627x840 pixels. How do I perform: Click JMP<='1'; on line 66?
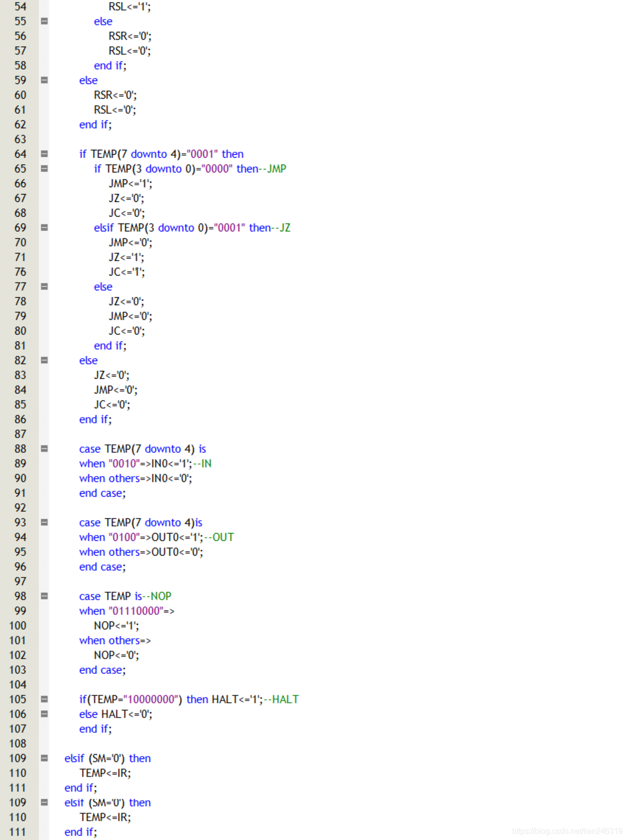[131, 184]
